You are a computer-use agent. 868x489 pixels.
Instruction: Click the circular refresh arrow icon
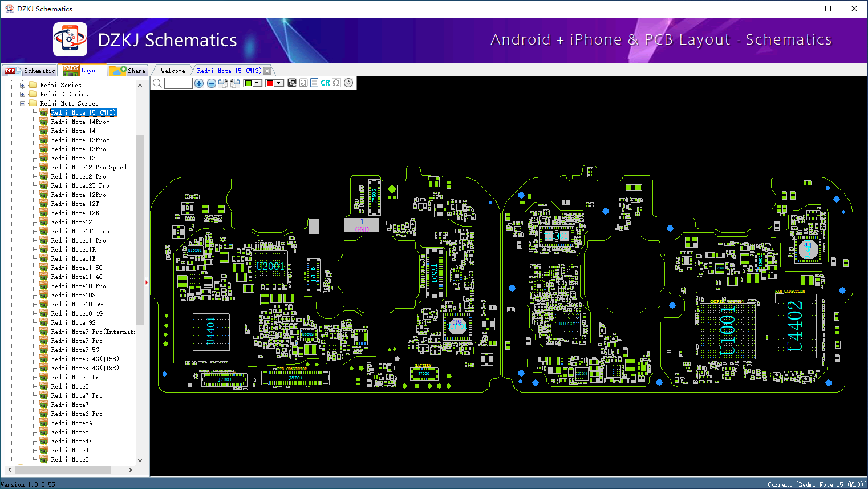(x=348, y=83)
